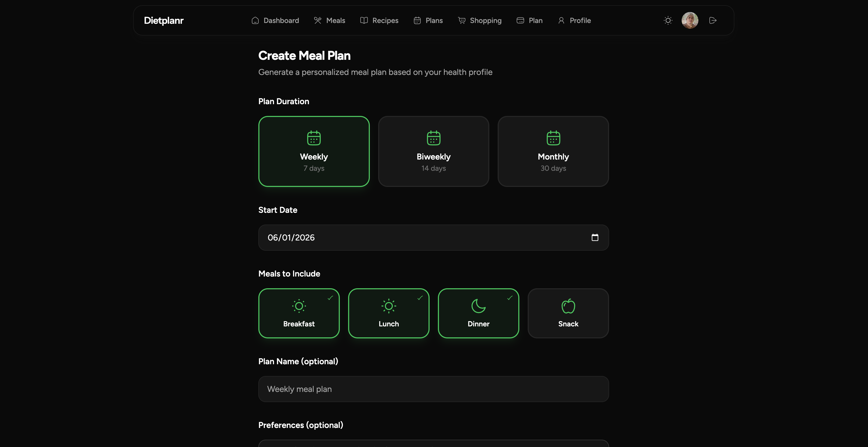Click the Plan Name input field

433,389
